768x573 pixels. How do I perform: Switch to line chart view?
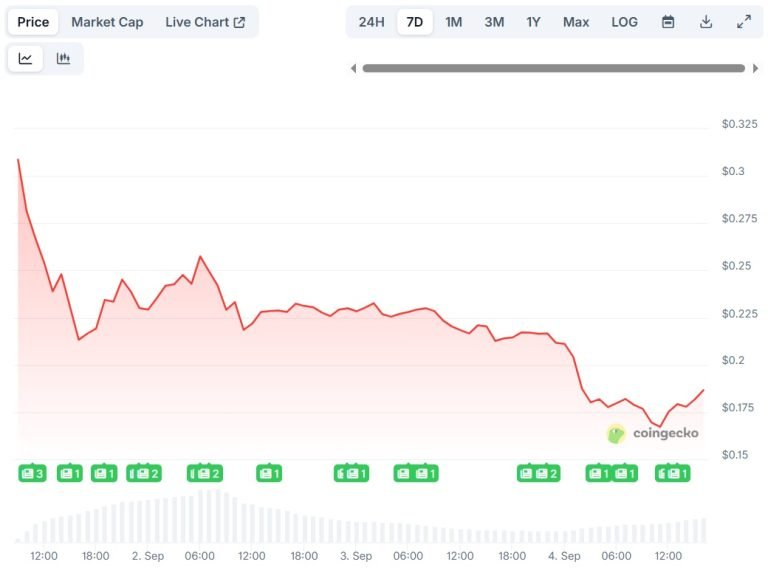tap(25, 59)
